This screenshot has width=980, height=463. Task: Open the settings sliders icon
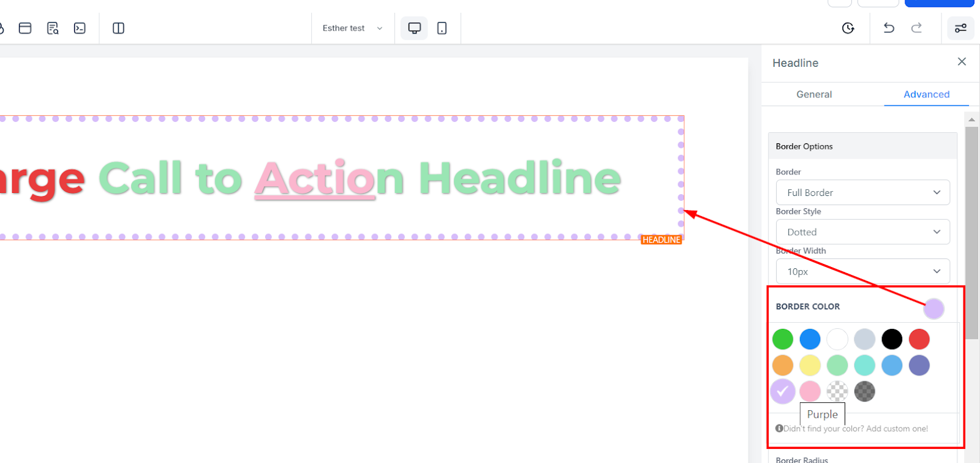[x=960, y=28]
